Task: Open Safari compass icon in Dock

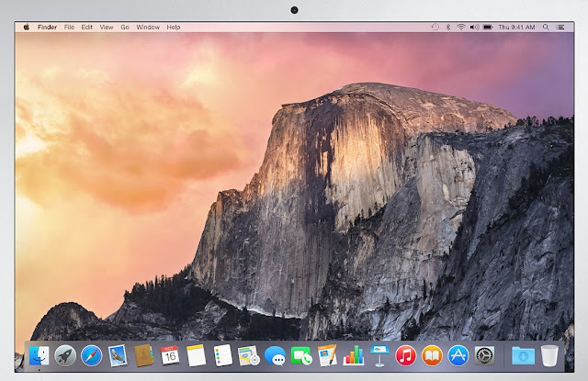Action: (92, 355)
